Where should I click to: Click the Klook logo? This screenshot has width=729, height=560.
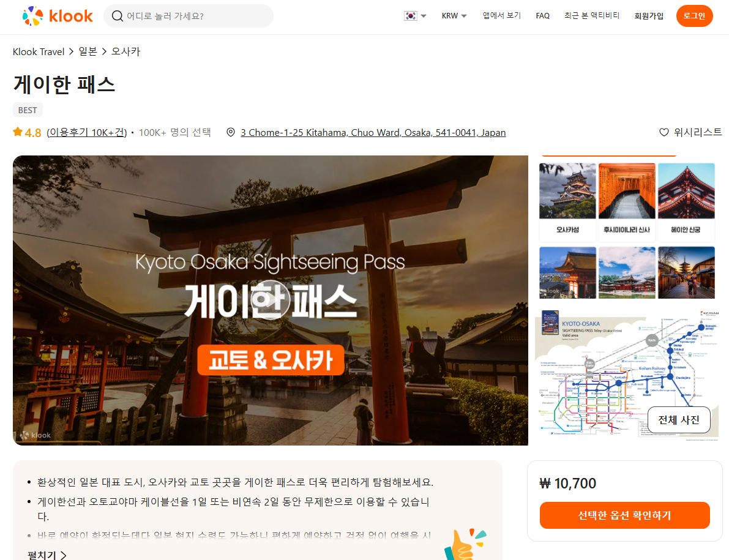click(58, 16)
